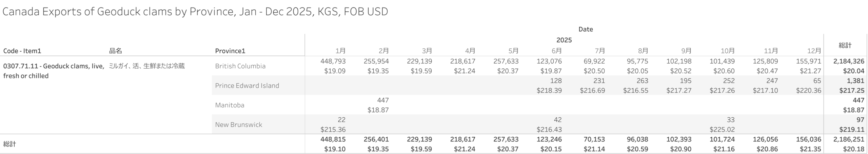
Task: Click the Canada Exports of Geoduck clams title
Action: 195,12
